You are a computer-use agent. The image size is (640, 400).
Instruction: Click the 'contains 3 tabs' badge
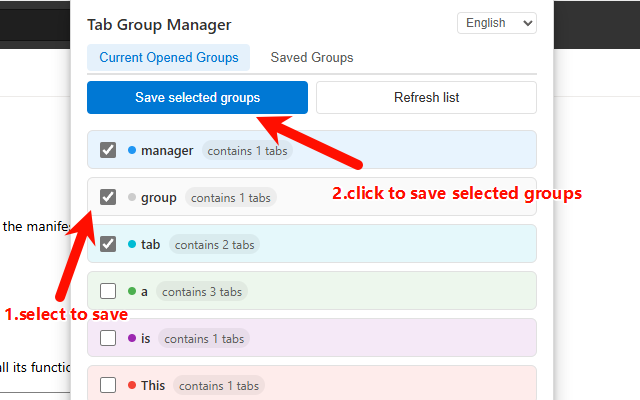pos(200,292)
